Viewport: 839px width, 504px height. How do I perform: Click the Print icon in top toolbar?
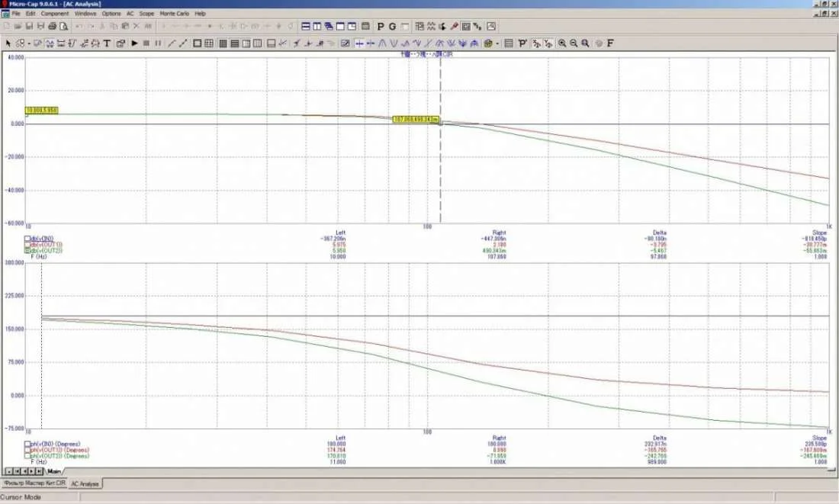52,26
